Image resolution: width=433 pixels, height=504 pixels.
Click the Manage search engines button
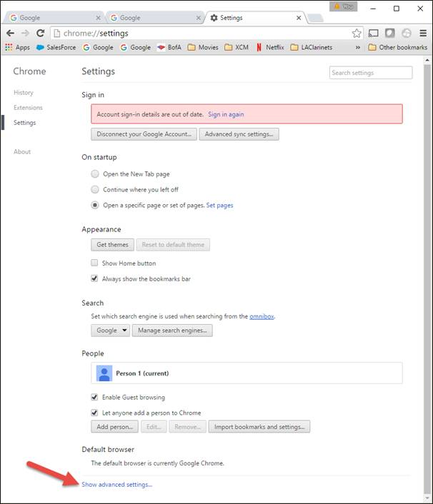172,331
